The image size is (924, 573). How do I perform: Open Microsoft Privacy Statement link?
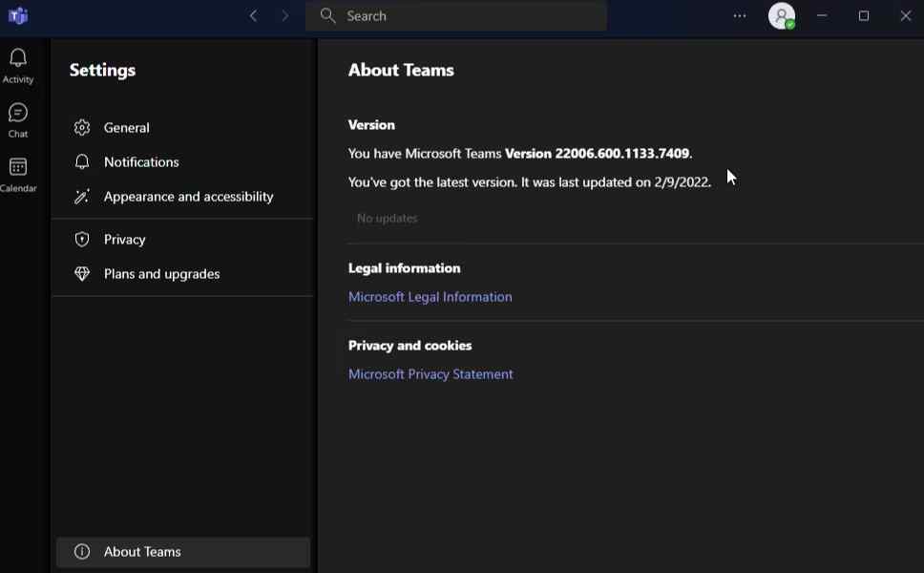click(x=430, y=373)
